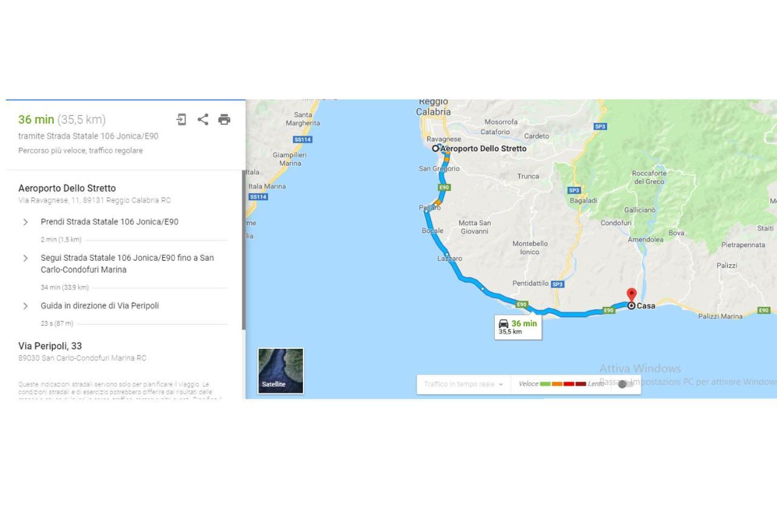Image resolution: width=777 pixels, height=532 pixels.
Task: Click the E90 road badge near Casa
Action: coord(609,311)
